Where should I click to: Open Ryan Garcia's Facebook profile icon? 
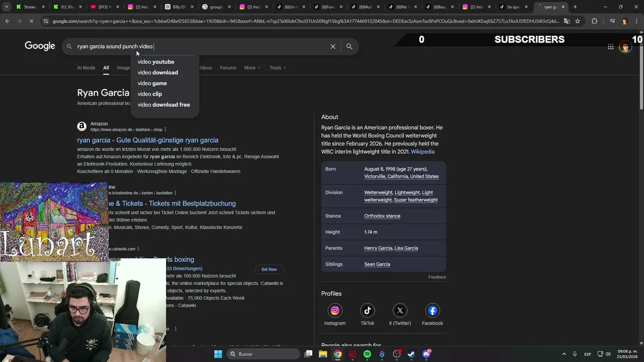pos(433,310)
